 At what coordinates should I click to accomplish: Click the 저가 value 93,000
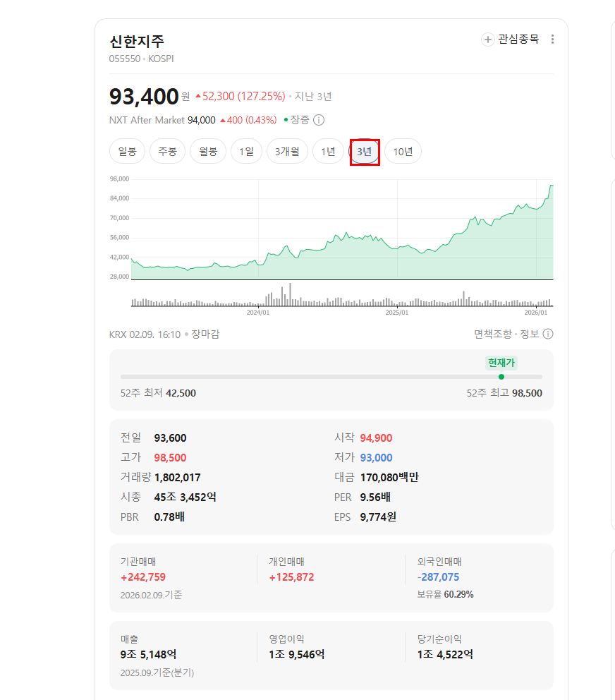tap(376, 457)
